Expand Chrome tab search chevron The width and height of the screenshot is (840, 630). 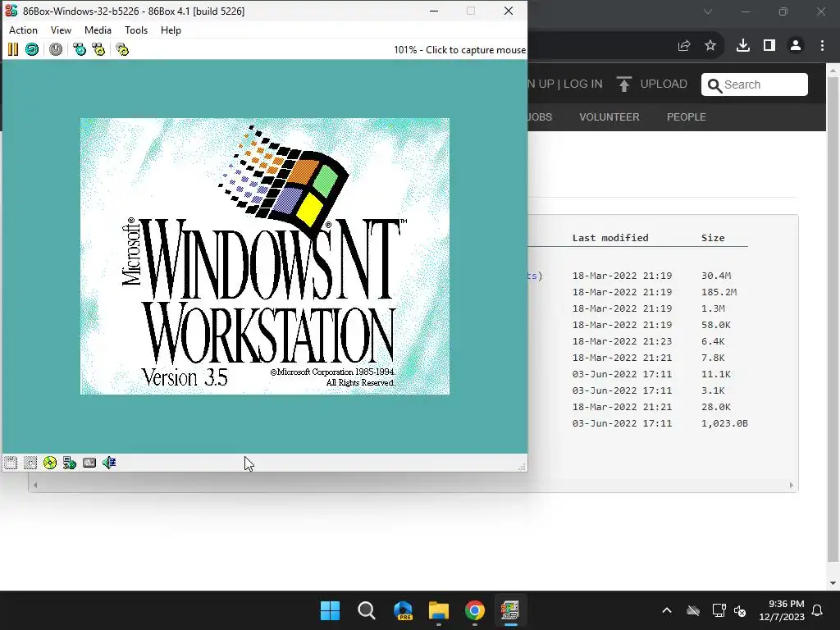point(708,11)
